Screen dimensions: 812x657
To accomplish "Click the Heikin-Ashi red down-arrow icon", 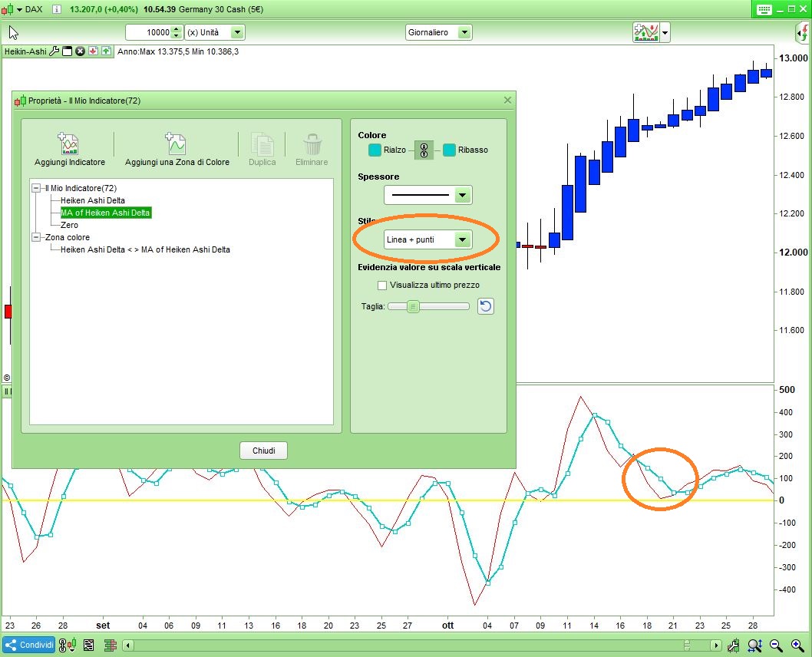I will [x=93, y=51].
